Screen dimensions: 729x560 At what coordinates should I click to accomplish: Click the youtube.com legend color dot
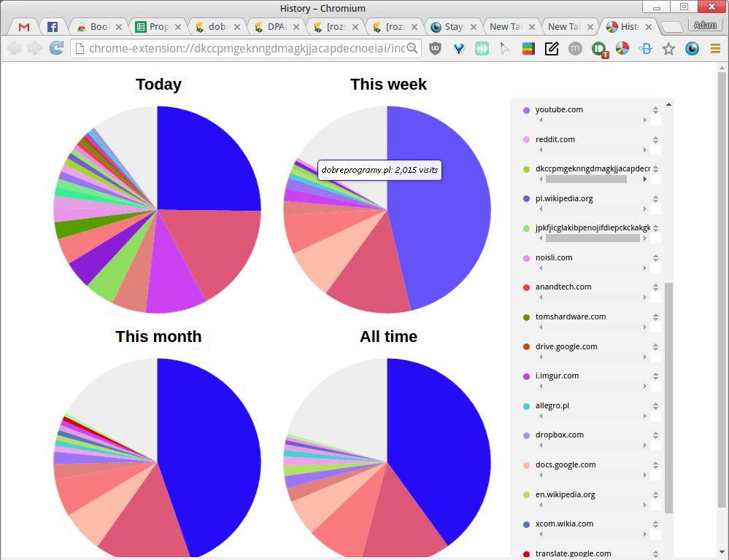click(526, 110)
